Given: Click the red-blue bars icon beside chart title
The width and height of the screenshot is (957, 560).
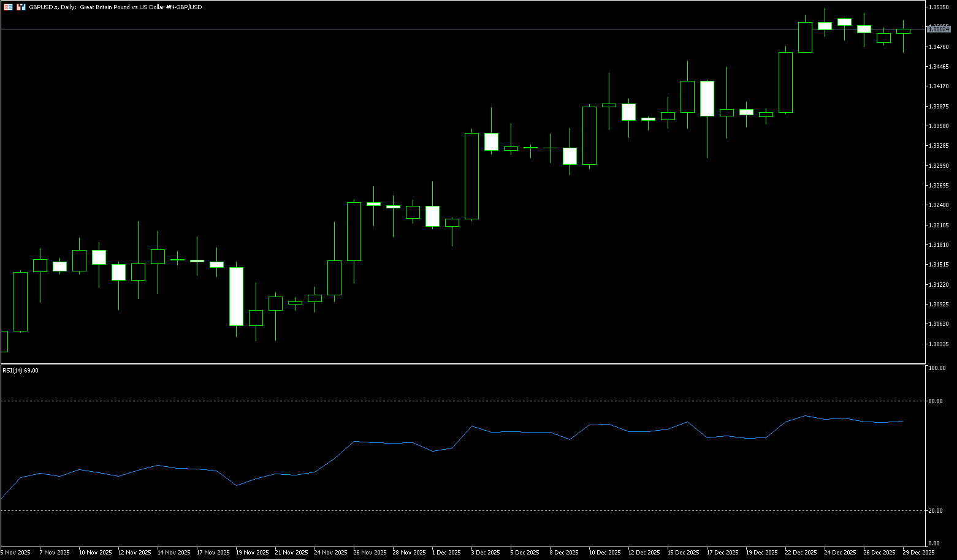Looking at the screenshot, I should 21,7.
